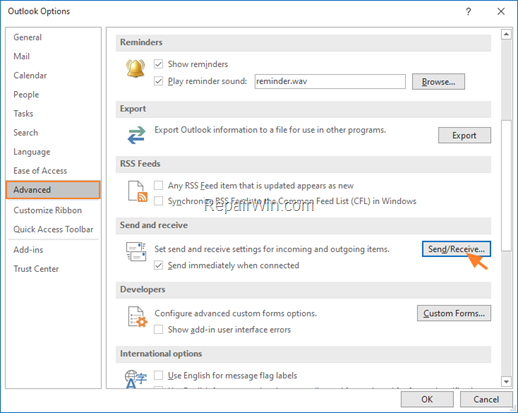Open Custom Forms... dialog
The height and width of the screenshot is (413, 518).
pyautogui.click(x=454, y=313)
